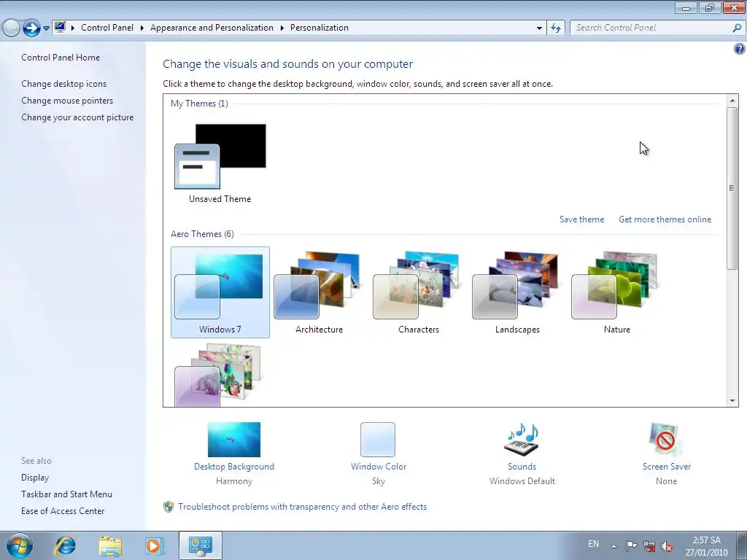Open Change mouse pointers

pos(67,101)
